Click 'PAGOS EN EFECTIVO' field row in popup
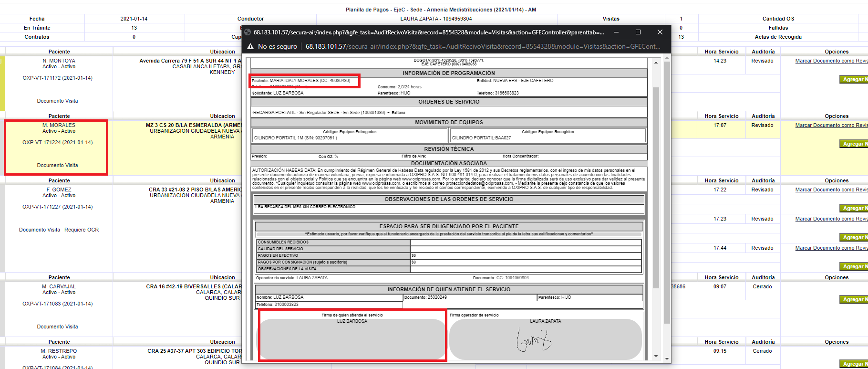Viewport: 868px width, 369px height. point(449,255)
